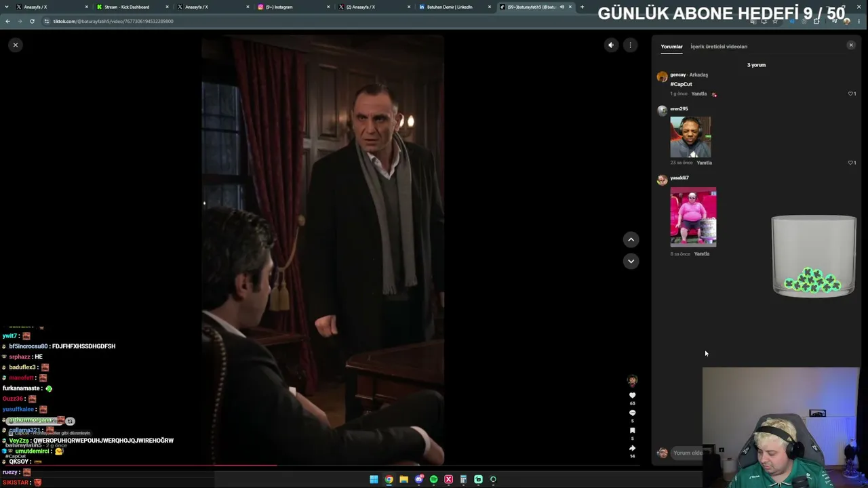Click the yasakli7 username link
Screen dimensions: 868x488
(x=679, y=178)
